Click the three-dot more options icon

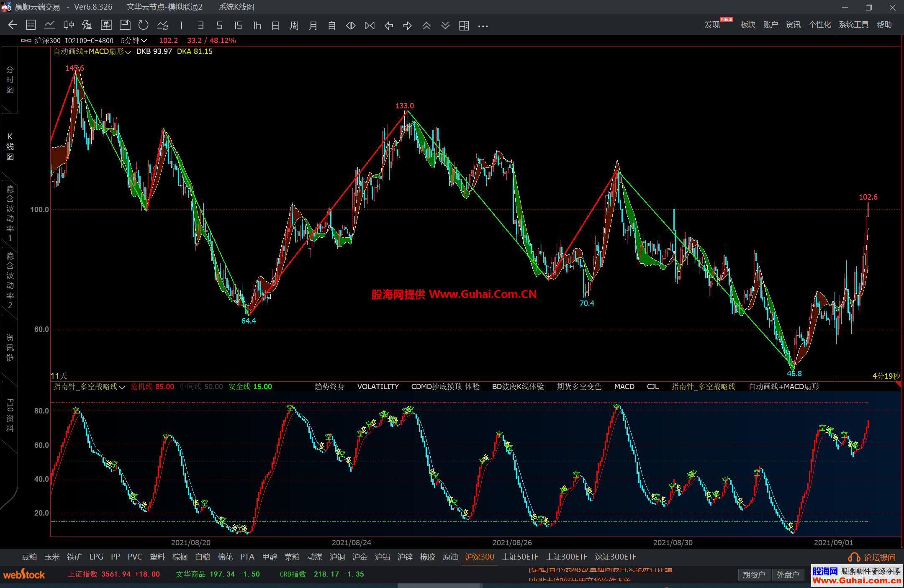click(483, 26)
